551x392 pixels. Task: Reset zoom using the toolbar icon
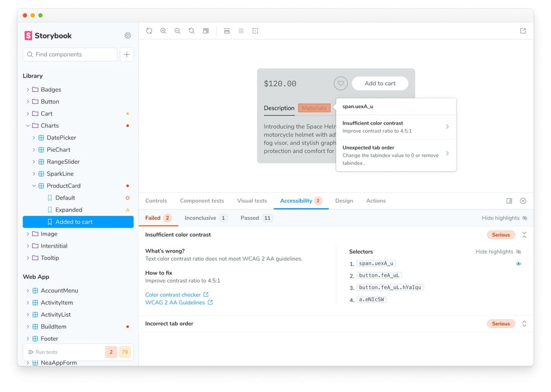(x=192, y=31)
